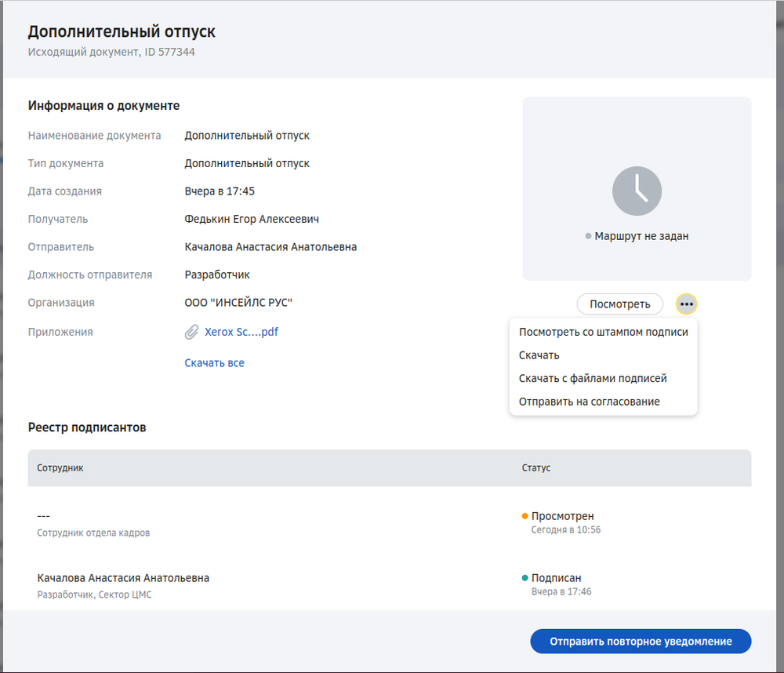Click the clock icon in the route panel
The width and height of the screenshot is (784, 673).
pyautogui.click(x=637, y=191)
